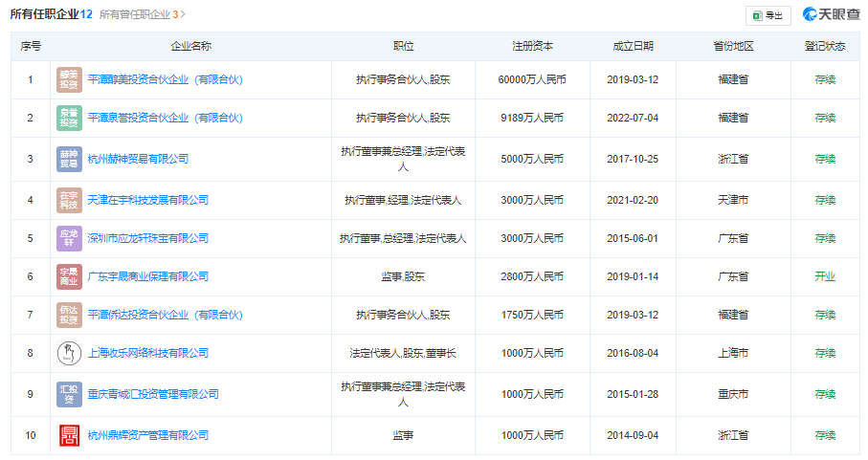The height and width of the screenshot is (460, 868).
Task: Click the 杭州赫神贸易 company logo icon
Action: click(x=69, y=159)
